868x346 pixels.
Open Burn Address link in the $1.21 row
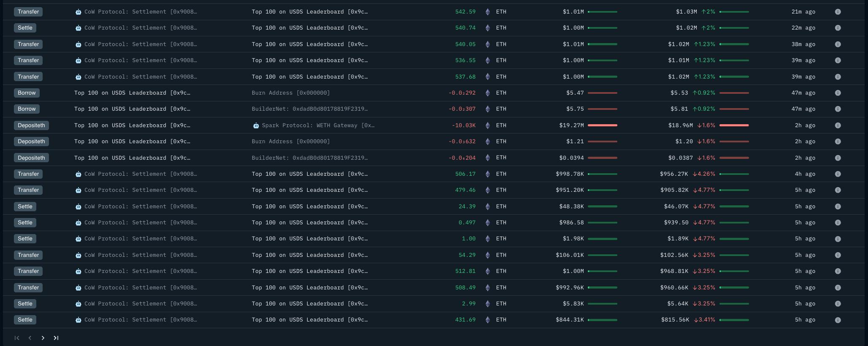(291, 142)
